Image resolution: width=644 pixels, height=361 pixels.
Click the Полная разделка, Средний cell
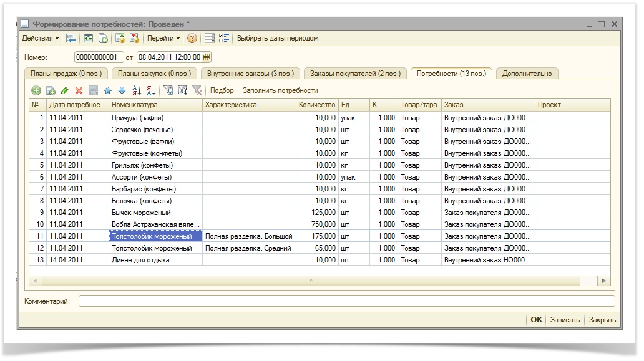(250, 249)
